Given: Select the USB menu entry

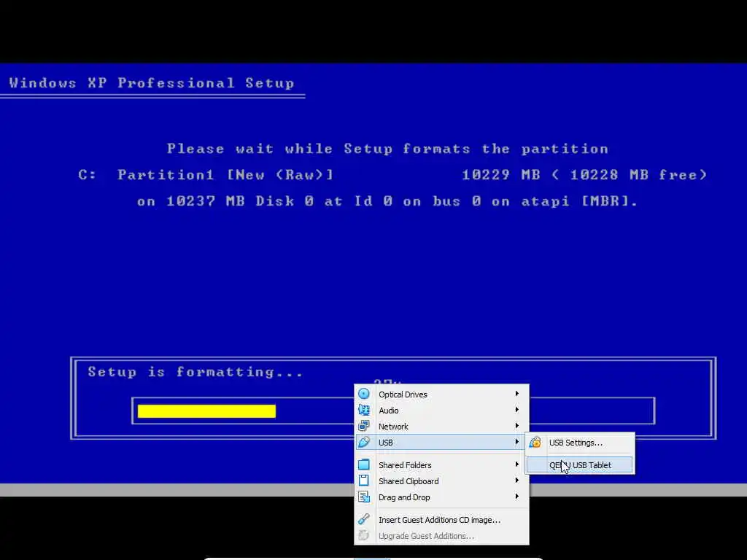Looking at the screenshot, I should coord(441,443).
